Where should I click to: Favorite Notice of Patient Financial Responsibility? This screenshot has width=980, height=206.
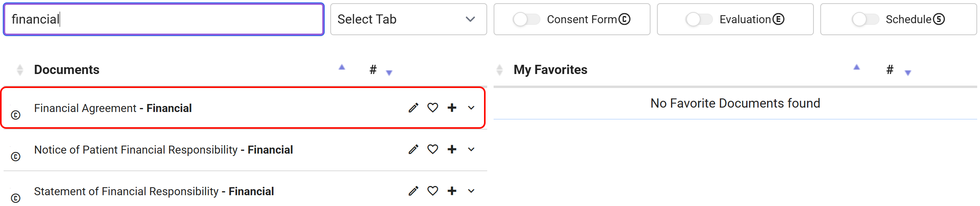(433, 149)
